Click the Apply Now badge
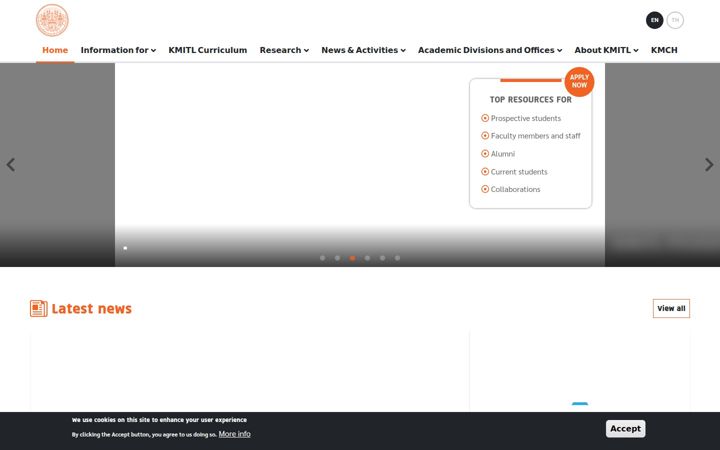 tap(579, 82)
